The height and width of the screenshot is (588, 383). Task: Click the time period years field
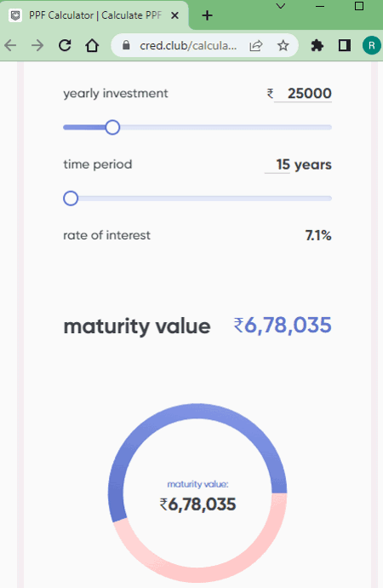pyautogui.click(x=277, y=164)
